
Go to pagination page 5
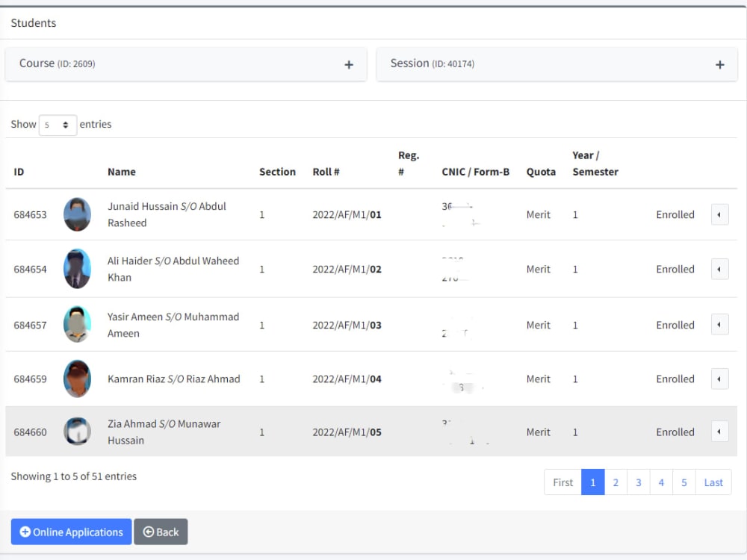tap(684, 482)
